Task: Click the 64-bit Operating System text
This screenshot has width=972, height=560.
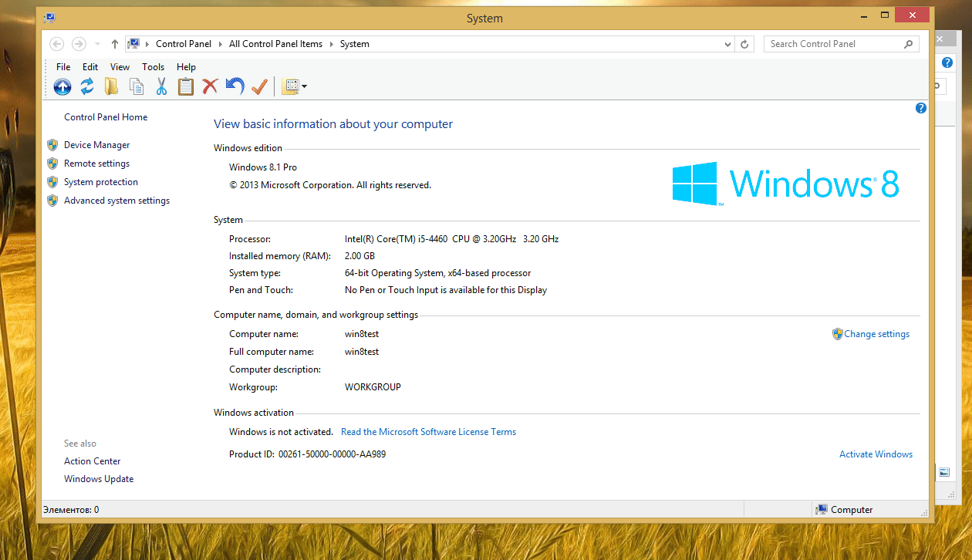Action: tap(438, 273)
